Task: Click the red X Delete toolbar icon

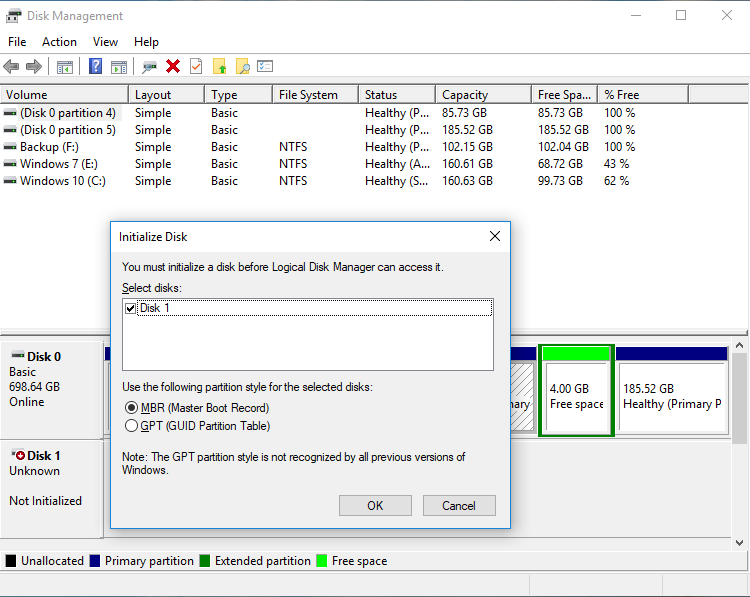Action: pyautogui.click(x=173, y=67)
